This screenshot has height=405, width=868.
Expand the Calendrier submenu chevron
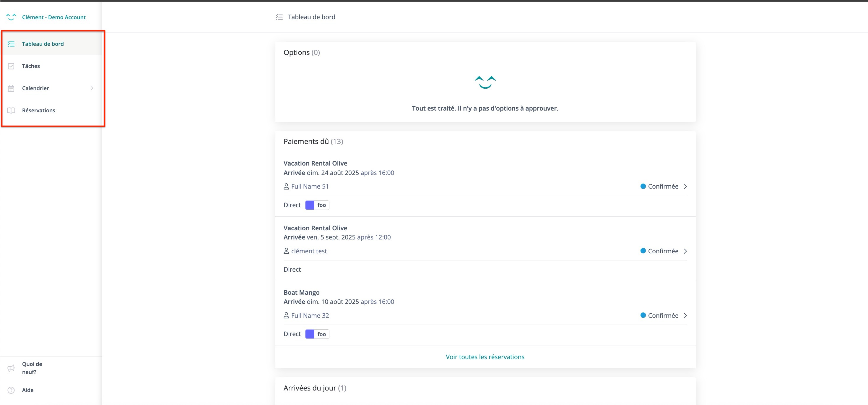(x=92, y=88)
